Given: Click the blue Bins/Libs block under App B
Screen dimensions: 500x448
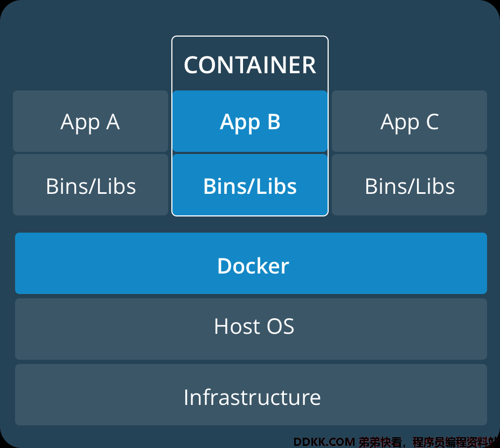Looking at the screenshot, I should tap(249, 185).
